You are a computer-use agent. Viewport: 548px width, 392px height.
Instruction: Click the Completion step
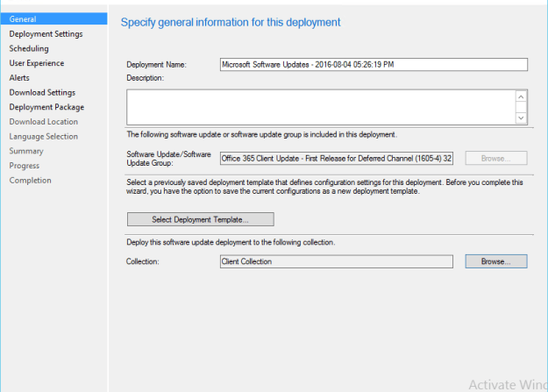(30, 181)
